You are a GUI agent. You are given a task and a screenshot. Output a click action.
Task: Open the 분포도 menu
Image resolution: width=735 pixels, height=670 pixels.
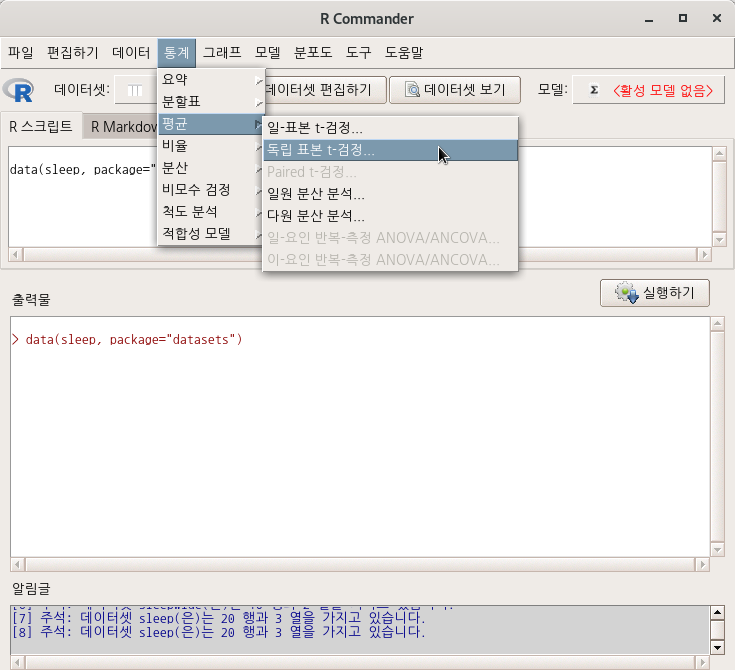[313, 52]
